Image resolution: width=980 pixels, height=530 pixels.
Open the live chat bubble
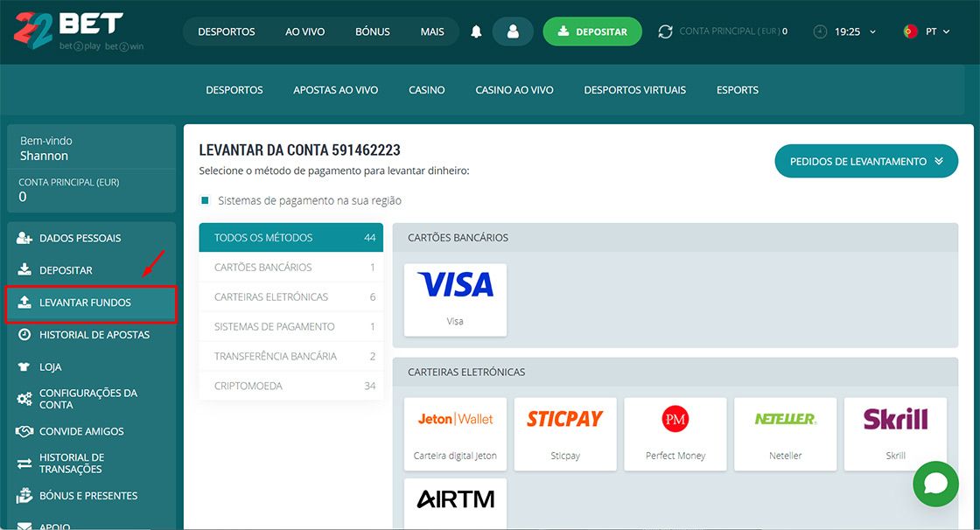935,484
